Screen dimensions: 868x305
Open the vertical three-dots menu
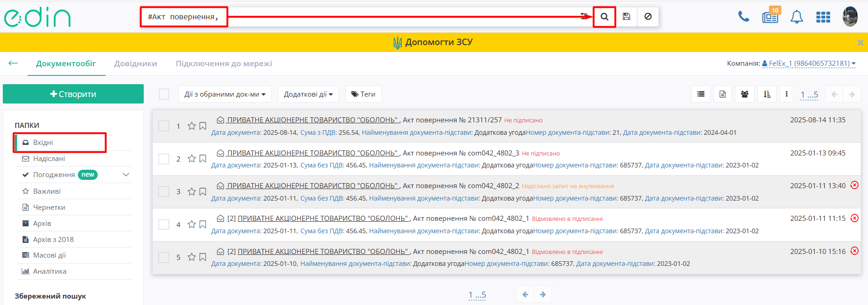(786, 94)
